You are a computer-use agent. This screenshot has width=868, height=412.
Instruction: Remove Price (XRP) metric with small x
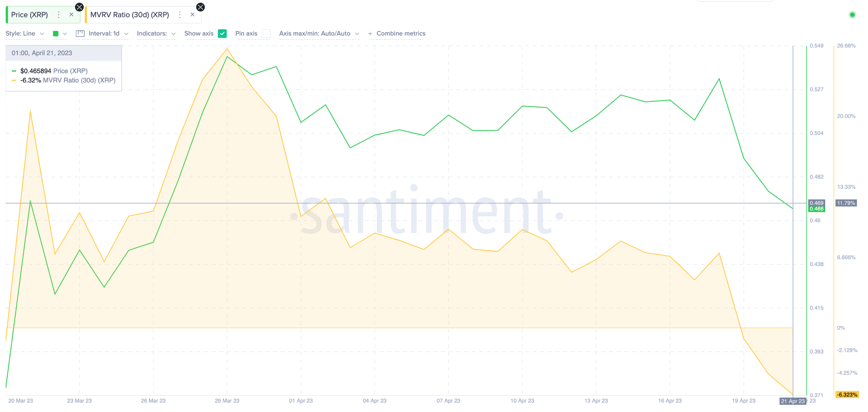[x=71, y=15]
